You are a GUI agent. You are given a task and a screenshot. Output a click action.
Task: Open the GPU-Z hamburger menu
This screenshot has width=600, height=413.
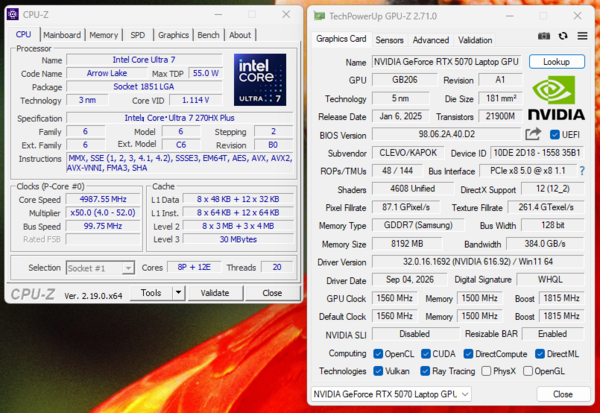click(582, 36)
